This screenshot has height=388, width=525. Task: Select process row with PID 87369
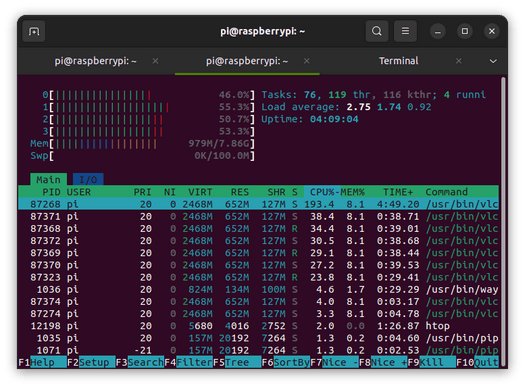coord(258,253)
